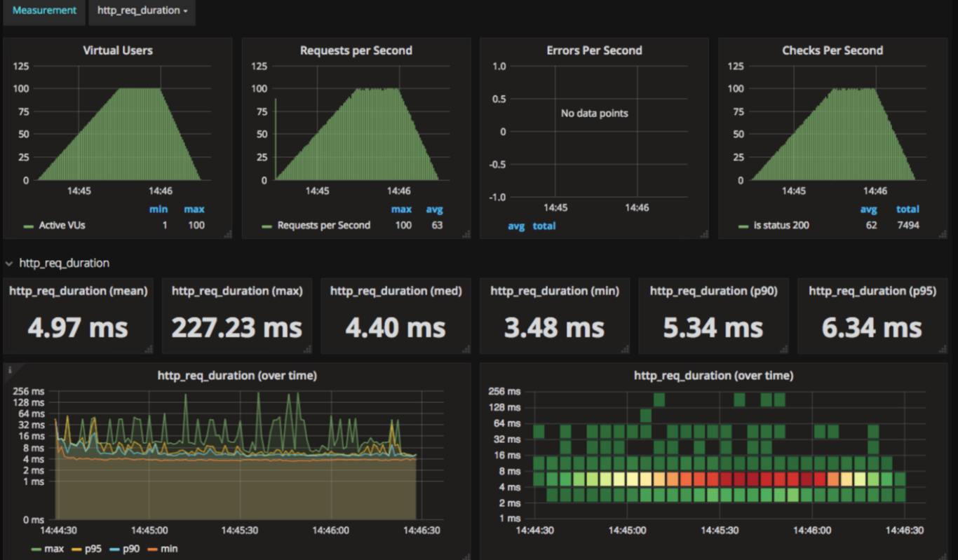Toggle the Requests per Second legend series
The height and width of the screenshot is (560, 958).
click(x=324, y=225)
